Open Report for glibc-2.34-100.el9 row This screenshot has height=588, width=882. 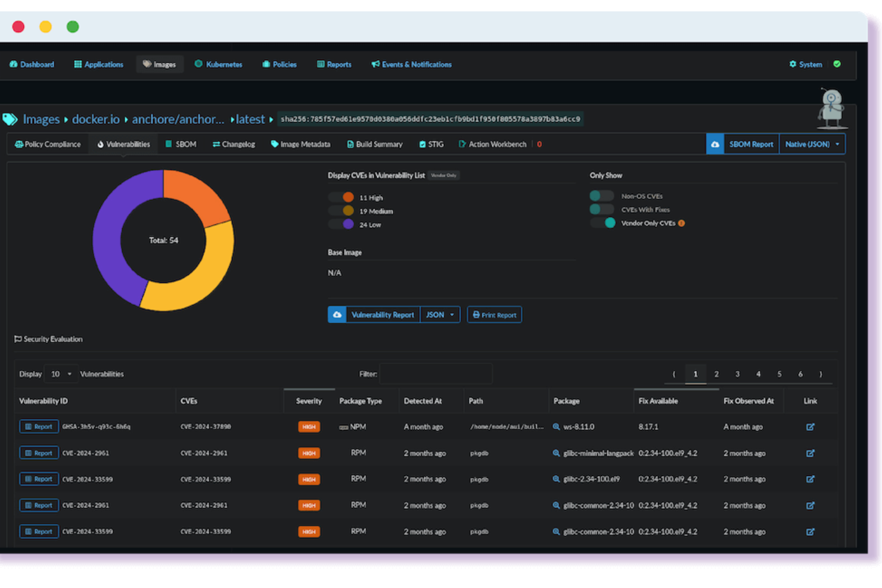click(x=39, y=479)
